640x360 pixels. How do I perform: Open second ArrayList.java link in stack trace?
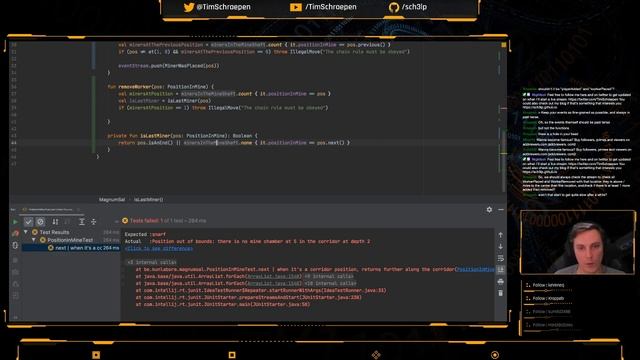click(x=274, y=283)
